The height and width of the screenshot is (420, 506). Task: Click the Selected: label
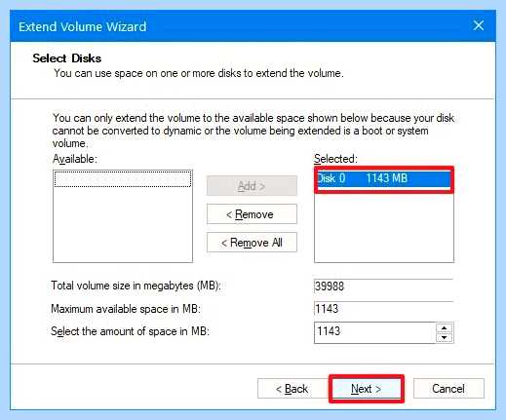click(x=335, y=159)
